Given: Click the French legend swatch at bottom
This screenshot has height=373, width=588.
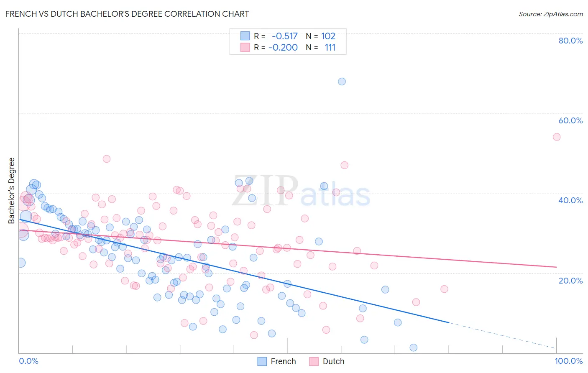Looking at the screenshot, I should coord(262,361).
